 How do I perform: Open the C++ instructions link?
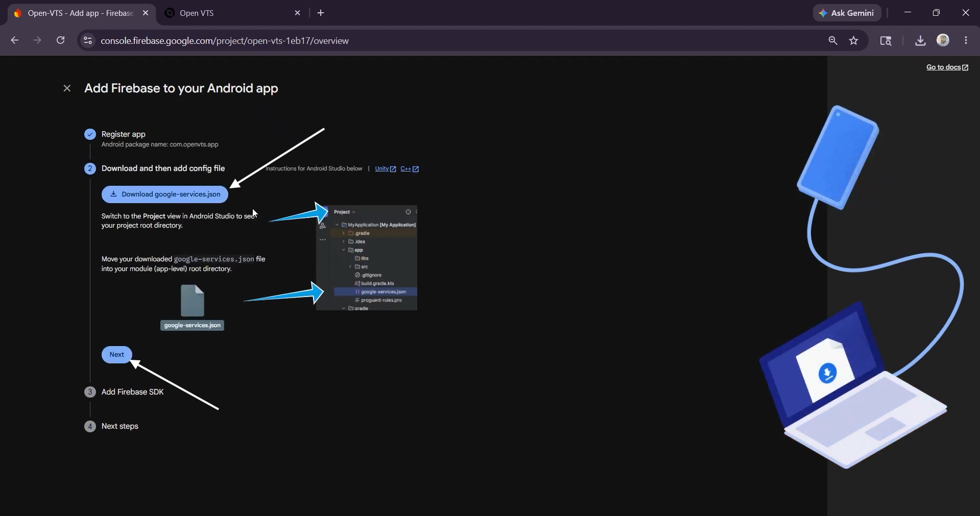point(410,169)
